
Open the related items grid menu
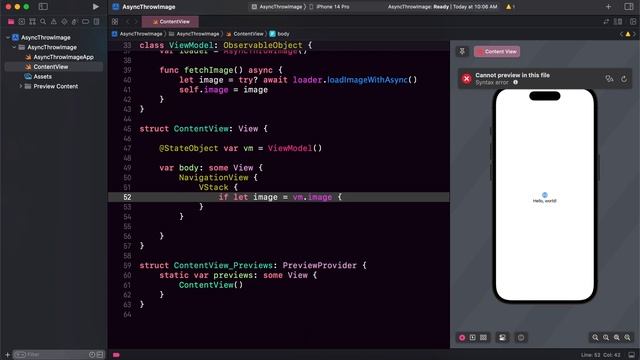[115, 21]
